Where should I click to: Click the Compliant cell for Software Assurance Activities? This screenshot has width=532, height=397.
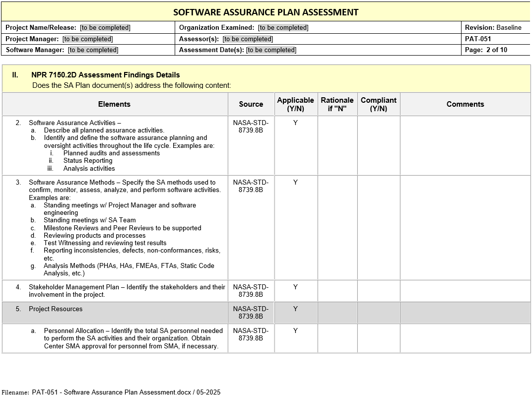pos(379,145)
